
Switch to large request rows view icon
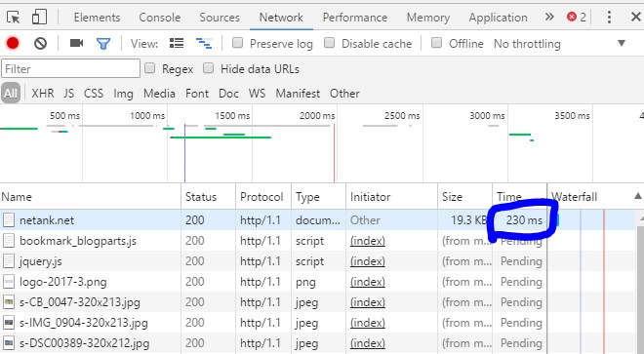[177, 43]
